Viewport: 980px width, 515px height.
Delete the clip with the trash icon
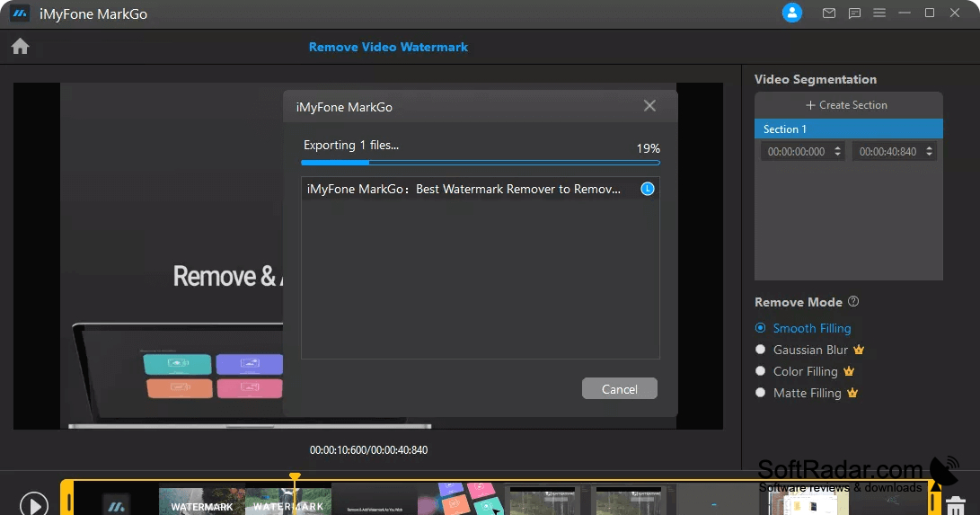pyautogui.click(x=956, y=505)
